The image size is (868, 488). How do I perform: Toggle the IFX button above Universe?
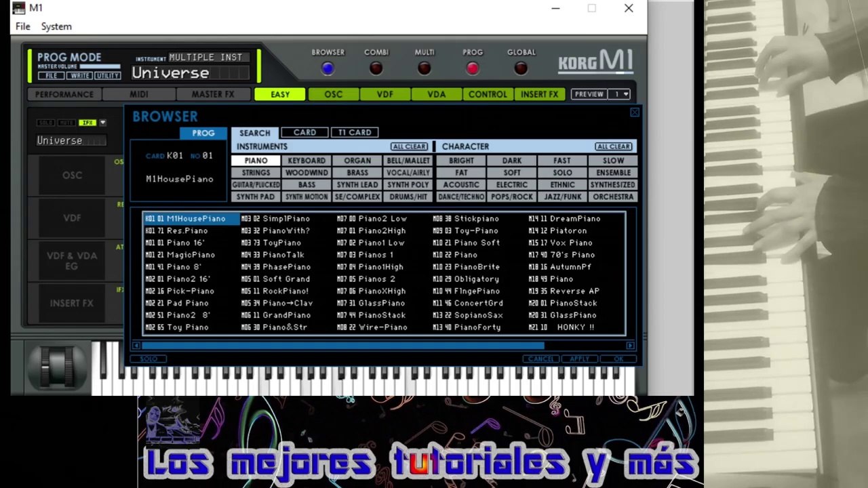[87, 123]
